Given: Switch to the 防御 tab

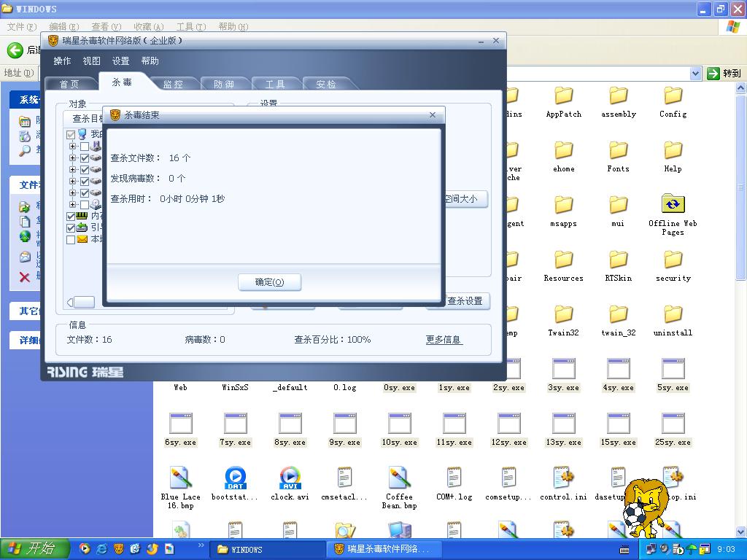Looking at the screenshot, I should 224,84.
